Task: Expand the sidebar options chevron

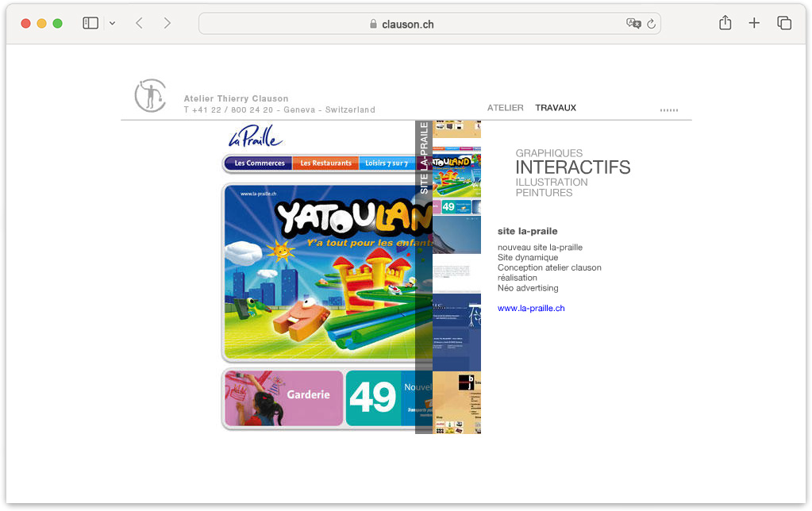Action: tap(113, 23)
